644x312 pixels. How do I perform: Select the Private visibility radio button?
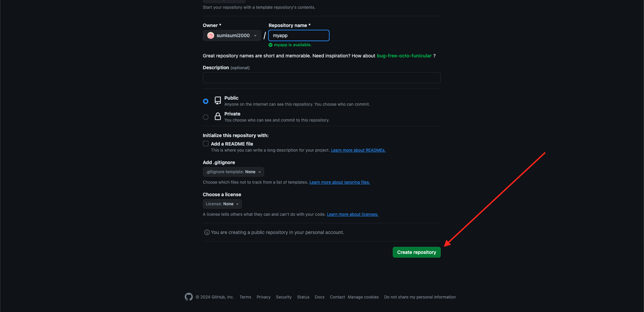click(205, 117)
